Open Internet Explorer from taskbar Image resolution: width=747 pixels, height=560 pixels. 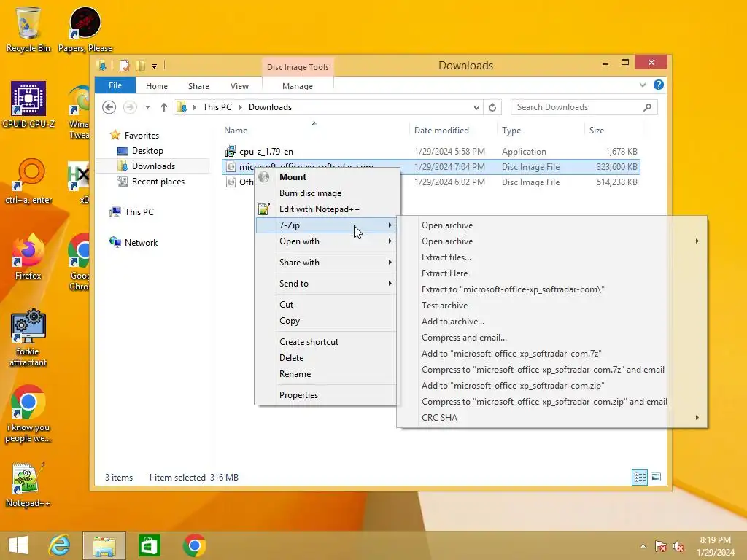click(x=60, y=545)
